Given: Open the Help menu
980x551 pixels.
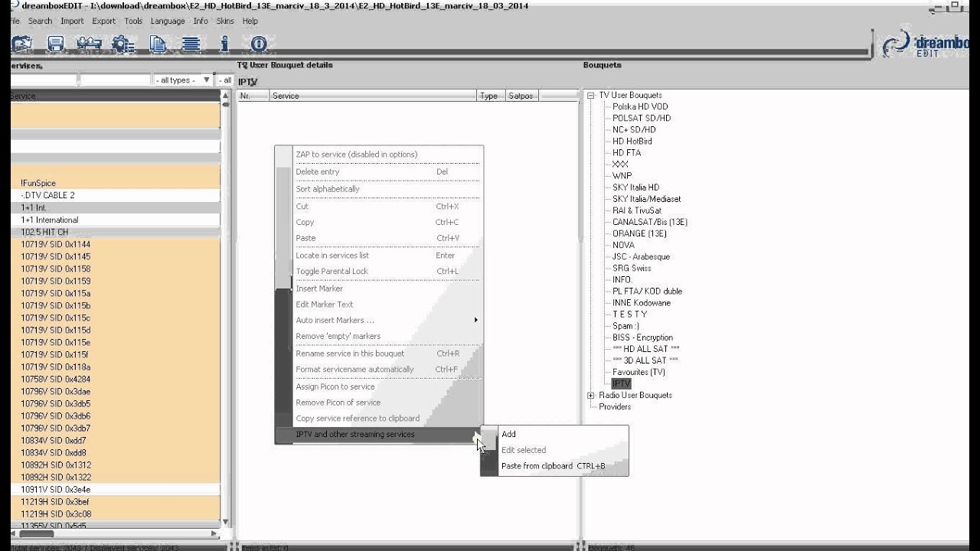Looking at the screenshot, I should click(250, 21).
